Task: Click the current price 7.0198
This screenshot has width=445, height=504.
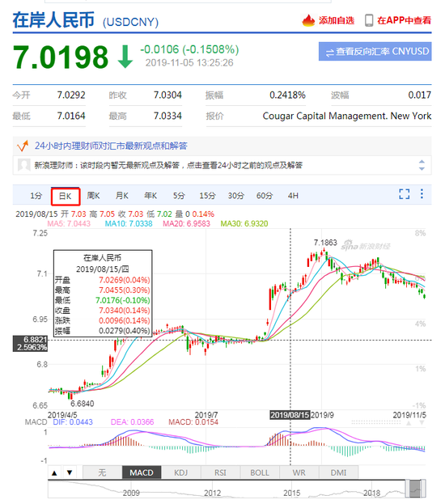Action: pyautogui.click(x=61, y=57)
